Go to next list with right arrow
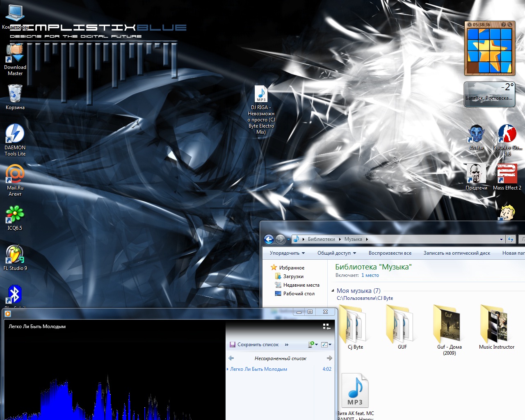Image resolution: width=525 pixels, height=420 pixels. tap(329, 358)
